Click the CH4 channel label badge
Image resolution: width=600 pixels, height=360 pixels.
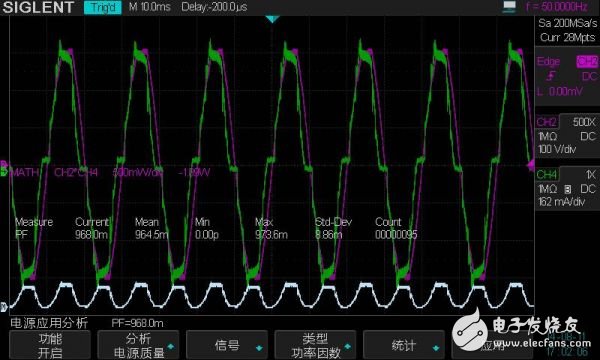coord(547,174)
